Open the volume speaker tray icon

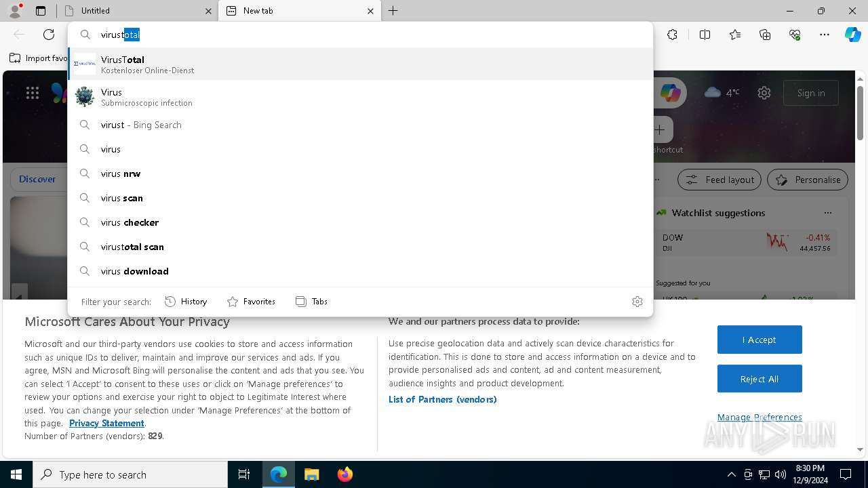pyautogui.click(x=780, y=474)
